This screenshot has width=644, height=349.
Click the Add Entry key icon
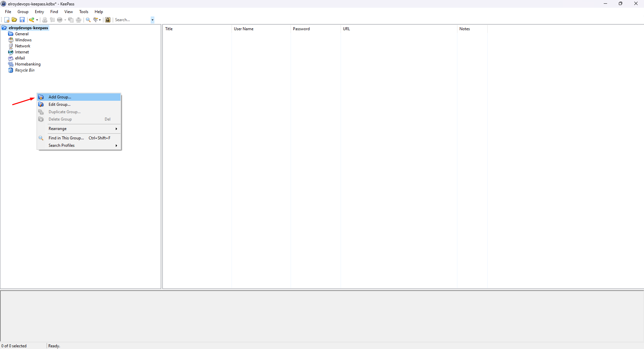32,20
